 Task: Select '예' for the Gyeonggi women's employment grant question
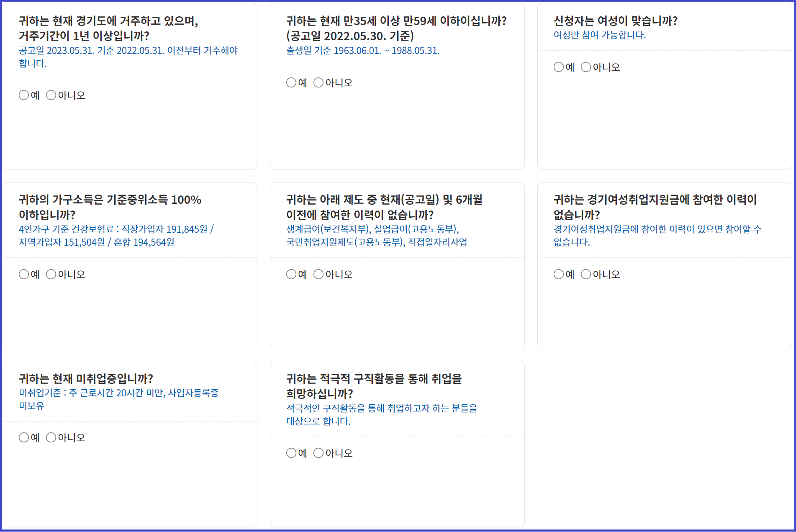click(x=558, y=274)
